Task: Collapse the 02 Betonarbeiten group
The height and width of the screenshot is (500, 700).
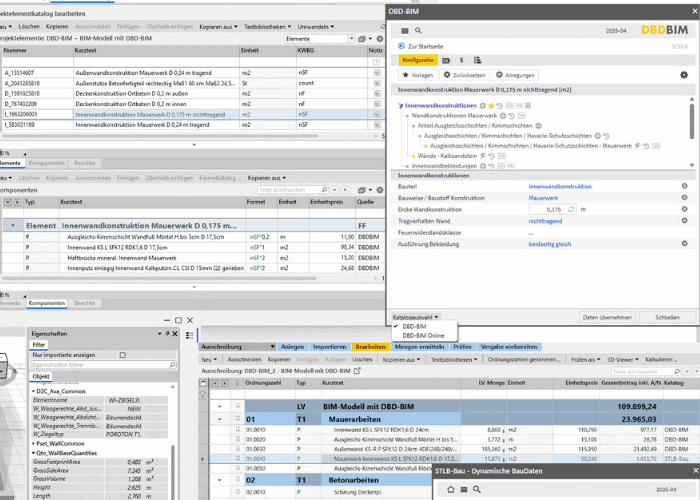Action: coord(219,480)
